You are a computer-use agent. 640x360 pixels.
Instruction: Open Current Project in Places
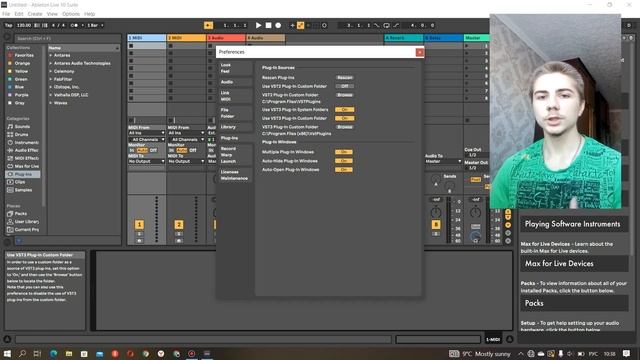click(x=26, y=229)
